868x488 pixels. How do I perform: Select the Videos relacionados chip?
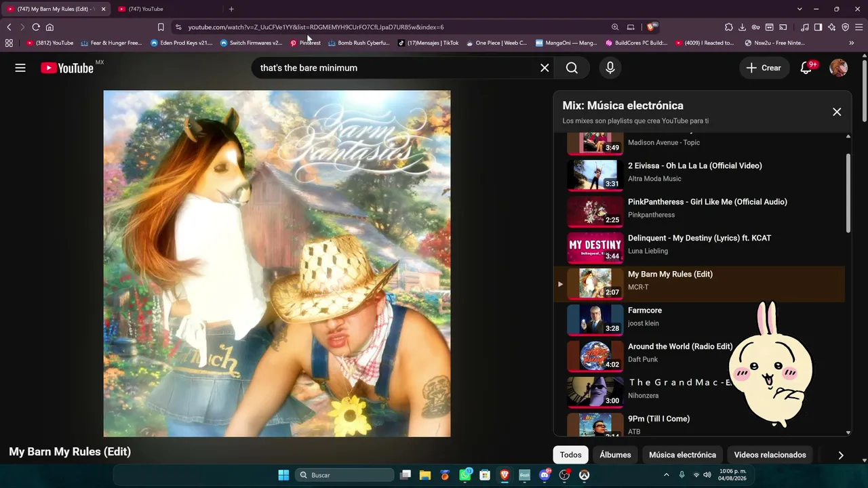[770, 455]
